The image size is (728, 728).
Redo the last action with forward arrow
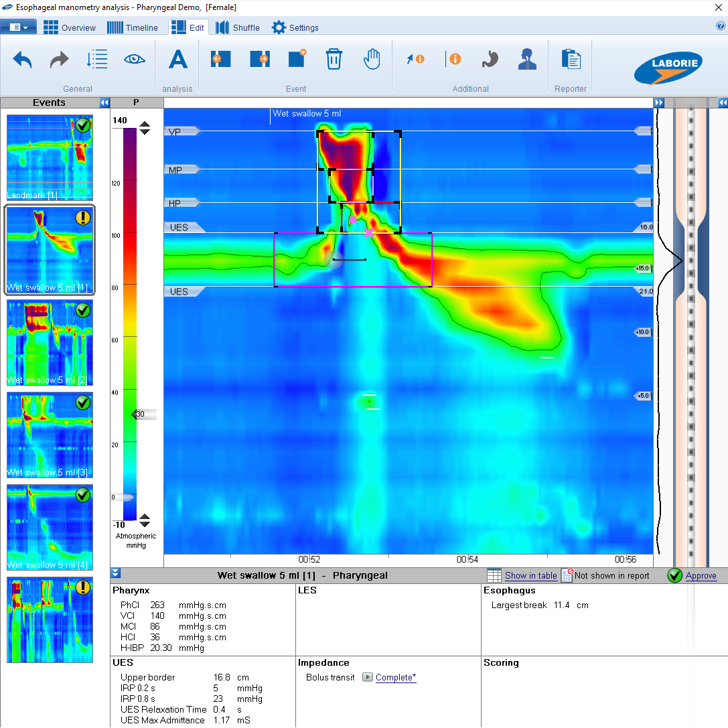click(59, 60)
